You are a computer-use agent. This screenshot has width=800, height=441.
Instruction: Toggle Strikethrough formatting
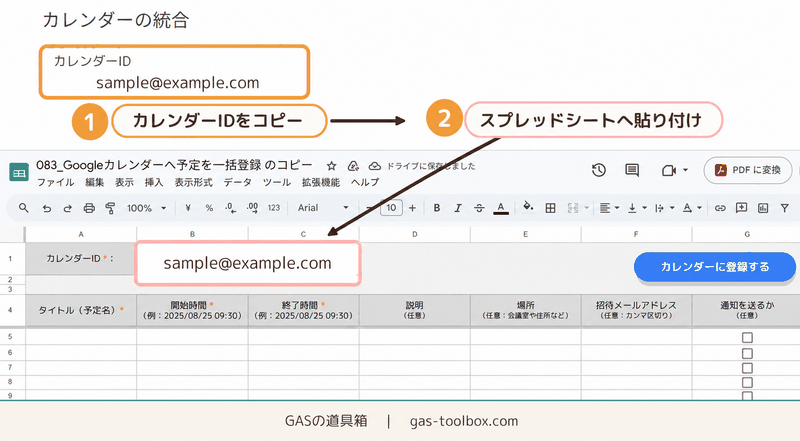(479, 208)
